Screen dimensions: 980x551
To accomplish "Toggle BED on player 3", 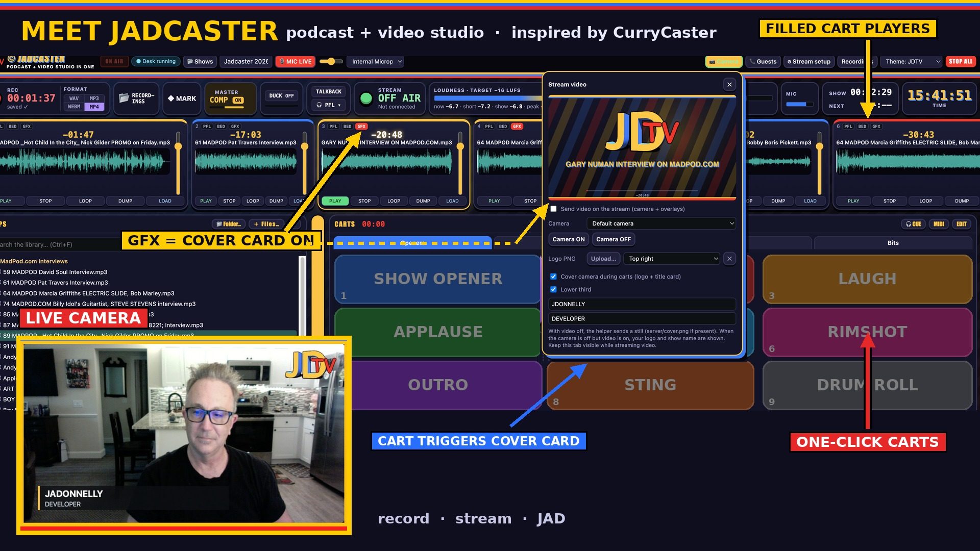I will 347,127.
